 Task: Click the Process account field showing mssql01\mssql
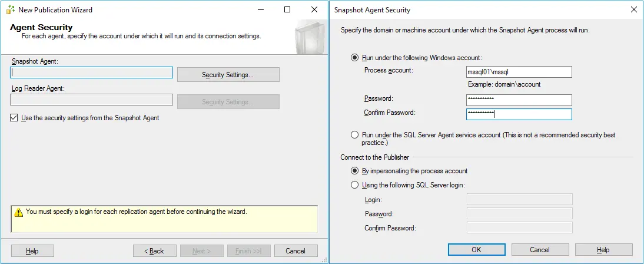pyautogui.click(x=519, y=72)
